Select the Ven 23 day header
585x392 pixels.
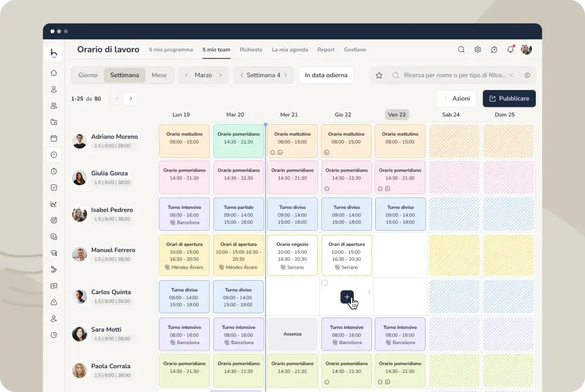(397, 115)
